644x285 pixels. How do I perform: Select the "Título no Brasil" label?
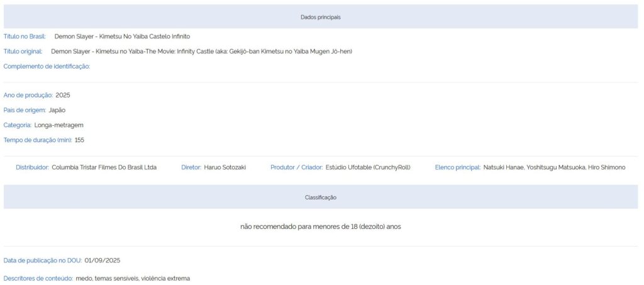click(25, 36)
